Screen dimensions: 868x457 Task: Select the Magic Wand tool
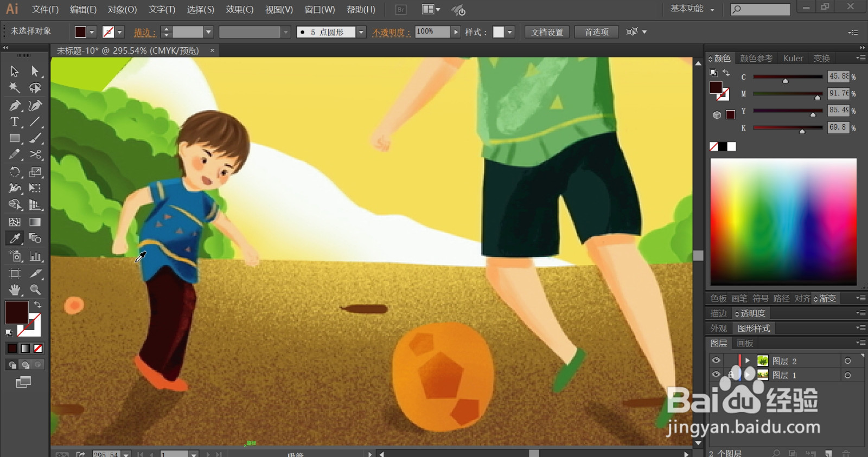[x=15, y=88]
